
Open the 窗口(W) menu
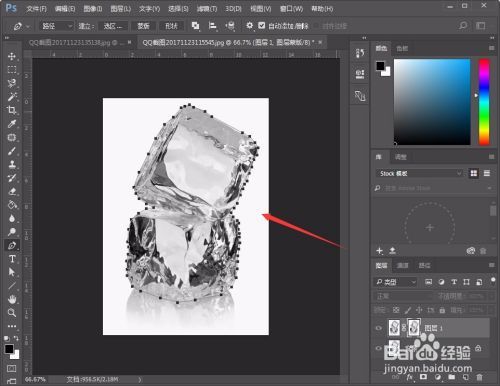(x=291, y=9)
